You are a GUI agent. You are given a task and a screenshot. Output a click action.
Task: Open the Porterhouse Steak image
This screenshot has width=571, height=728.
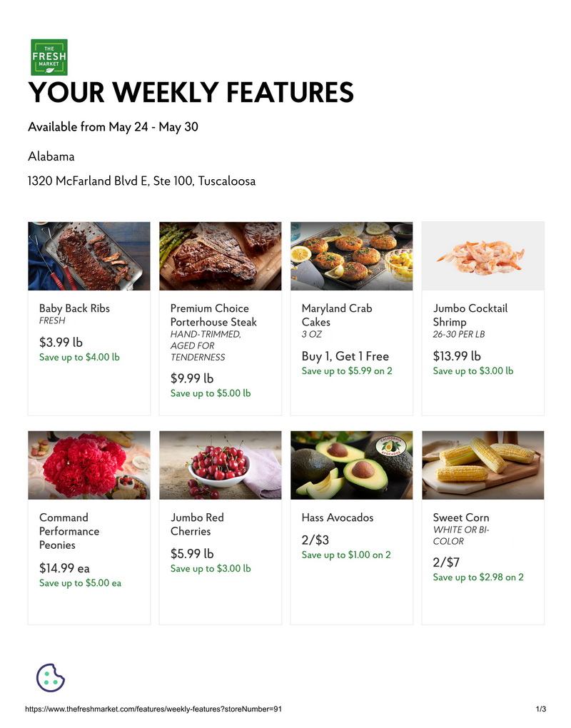[221, 256]
